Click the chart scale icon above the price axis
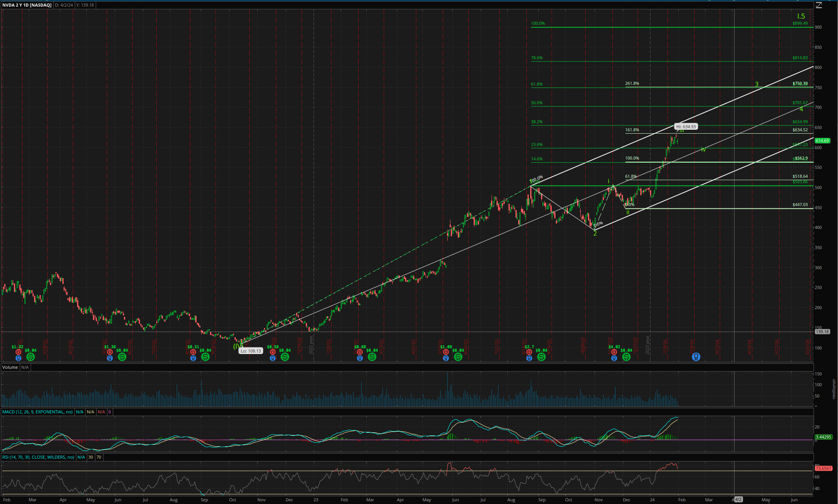 coord(819,5)
